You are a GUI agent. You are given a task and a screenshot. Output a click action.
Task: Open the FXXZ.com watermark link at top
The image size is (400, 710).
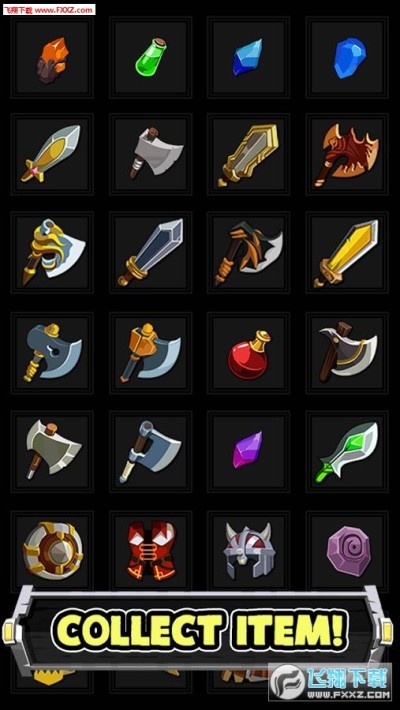coord(49,10)
